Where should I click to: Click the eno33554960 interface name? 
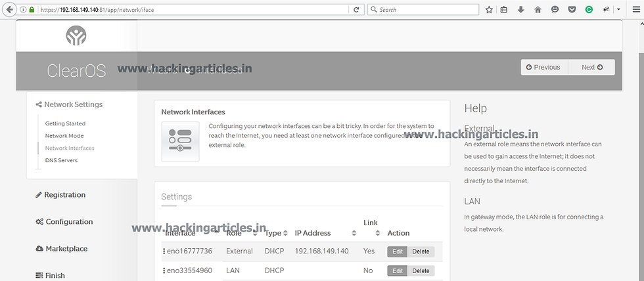click(190, 270)
